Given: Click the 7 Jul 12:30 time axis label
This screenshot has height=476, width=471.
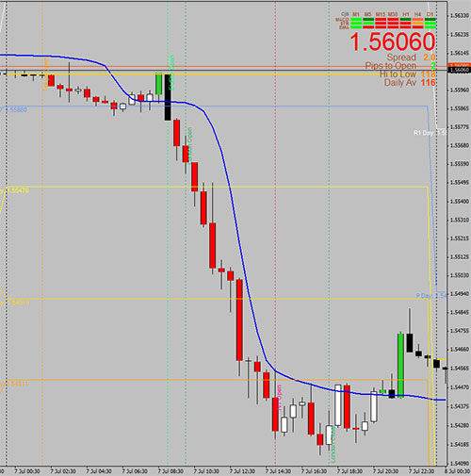Looking at the screenshot, I should (x=242, y=471).
